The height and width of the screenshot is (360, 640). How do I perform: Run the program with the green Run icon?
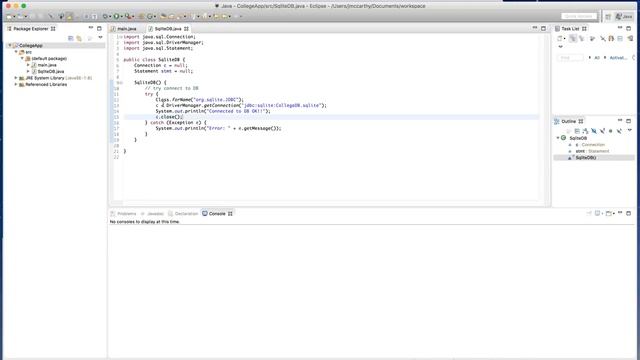116,16
